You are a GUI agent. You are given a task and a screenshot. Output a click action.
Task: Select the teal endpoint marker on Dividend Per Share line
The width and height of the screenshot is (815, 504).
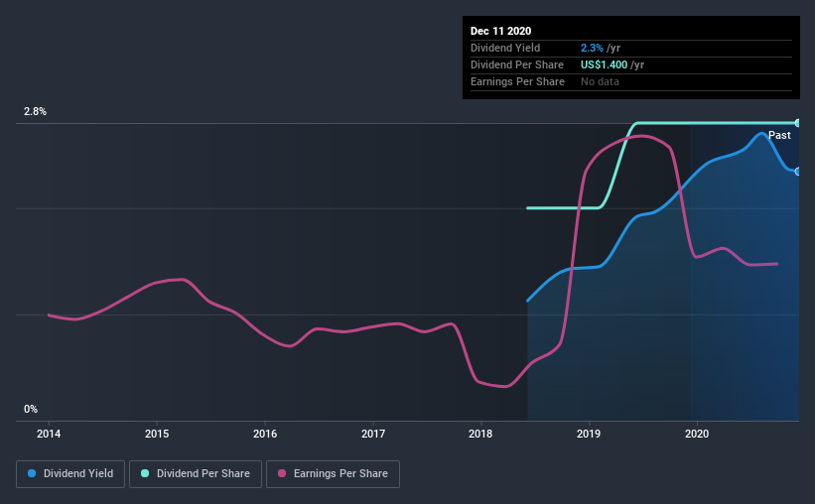(x=797, y=123)
